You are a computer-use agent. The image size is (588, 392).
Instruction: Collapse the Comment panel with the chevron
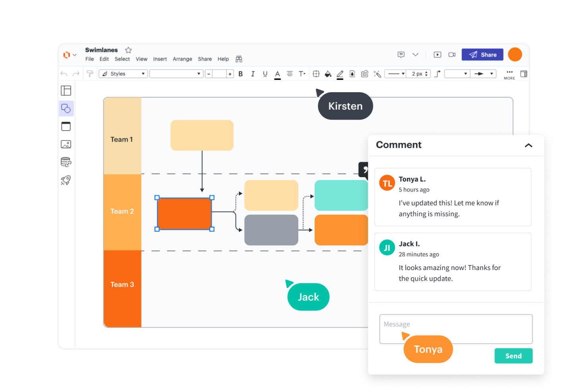528,145
